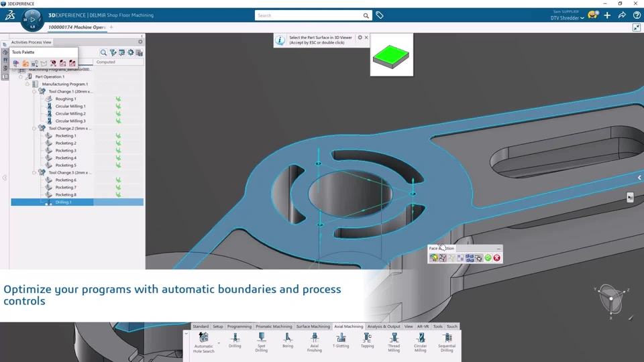Image resolution: width=644 pixels, height=362 pixels.
Task: Collapse Tool Change.3 tree node
Action: pos(34,173)
